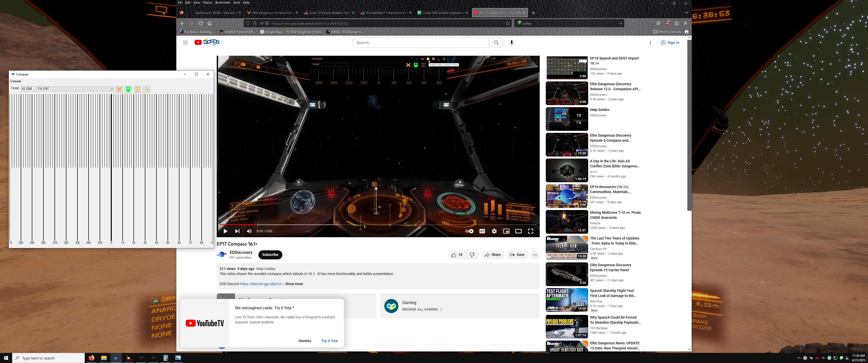
Task: Switch to the WunderMap Interactive Weather tab
Action: coord(386,13)
